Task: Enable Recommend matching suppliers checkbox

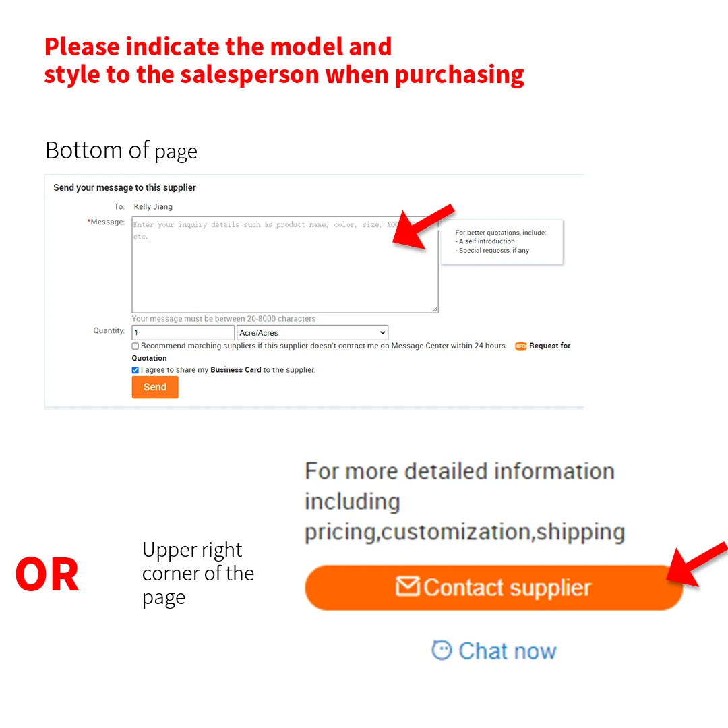Action: (x=135, y=346)
